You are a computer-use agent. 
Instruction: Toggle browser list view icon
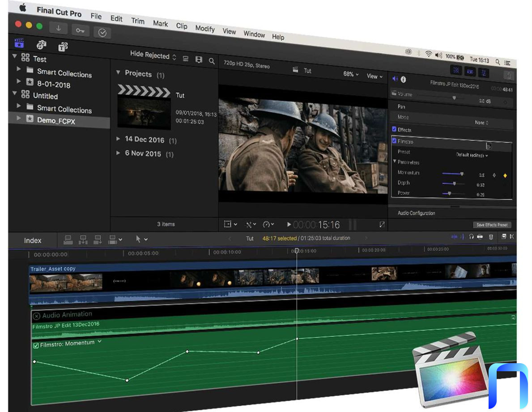coord(186,59)
